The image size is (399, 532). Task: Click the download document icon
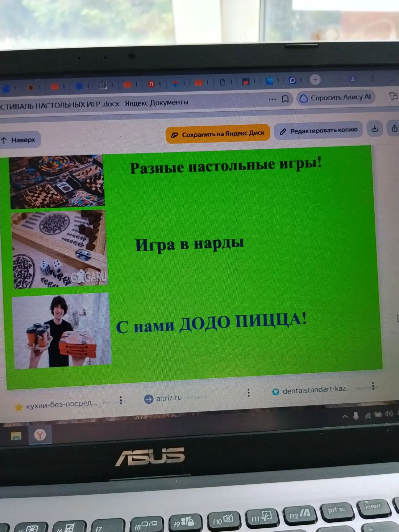[375, 129]
